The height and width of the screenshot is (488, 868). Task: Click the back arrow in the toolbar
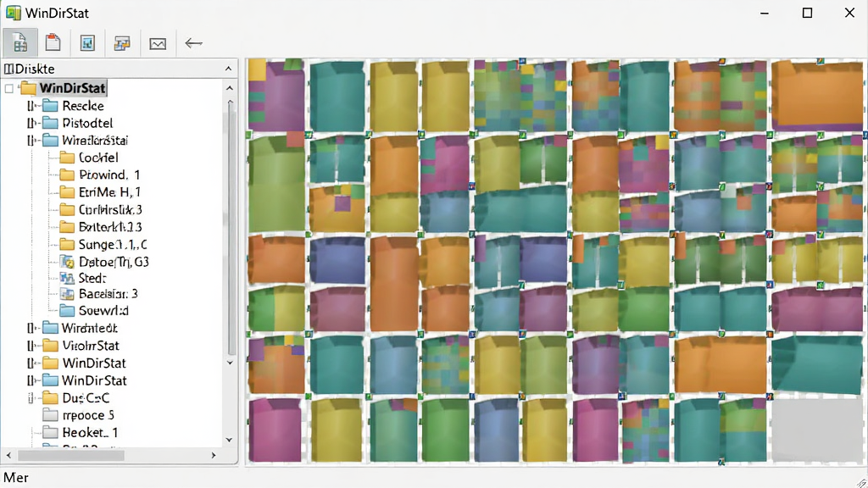click(194, 43)
